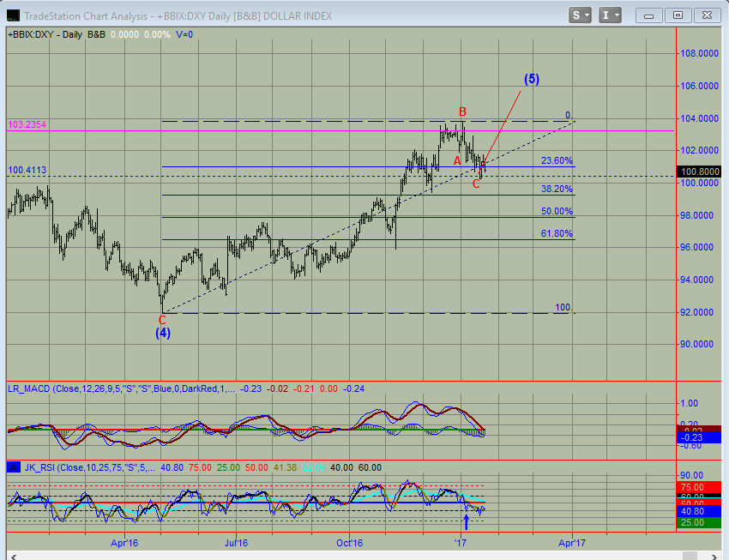
Task: Click the Fibonacci 0. level label
Action: [x=569, y=115]
